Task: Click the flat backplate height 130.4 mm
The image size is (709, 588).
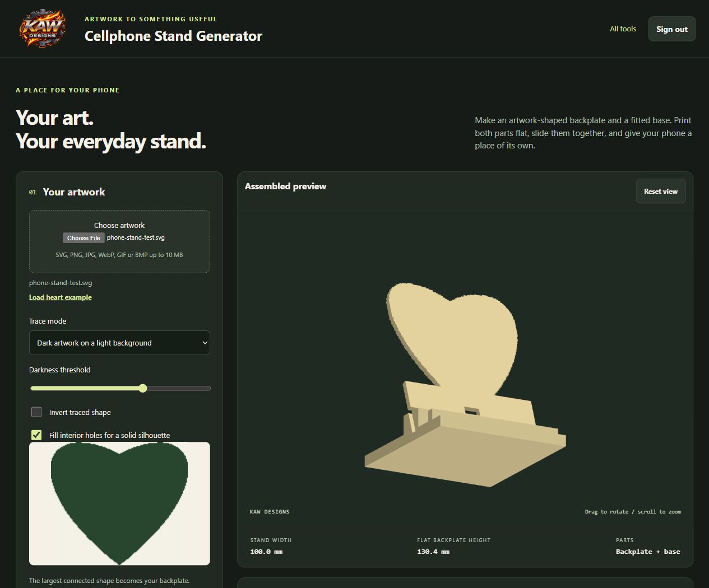Action: [x=433, y=552]
